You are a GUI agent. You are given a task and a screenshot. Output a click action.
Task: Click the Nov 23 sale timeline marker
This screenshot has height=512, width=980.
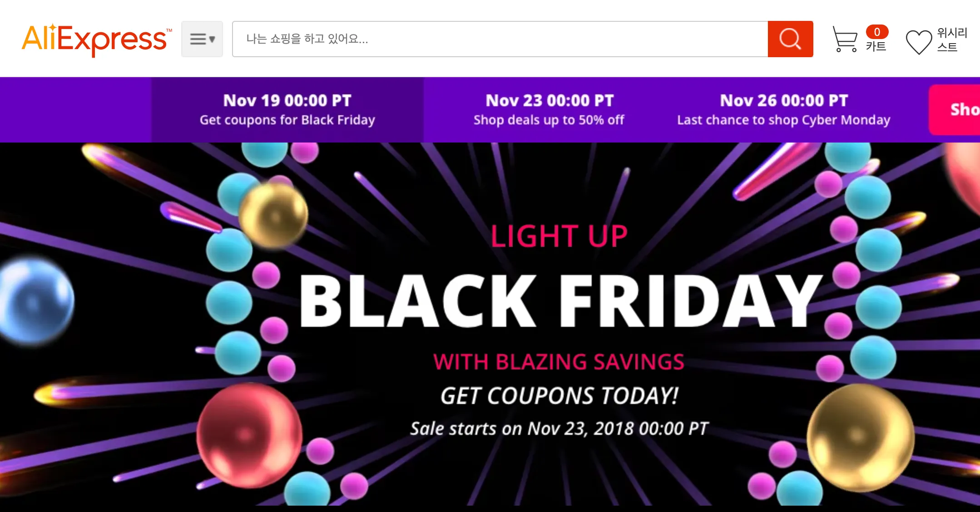coord(549,109)
